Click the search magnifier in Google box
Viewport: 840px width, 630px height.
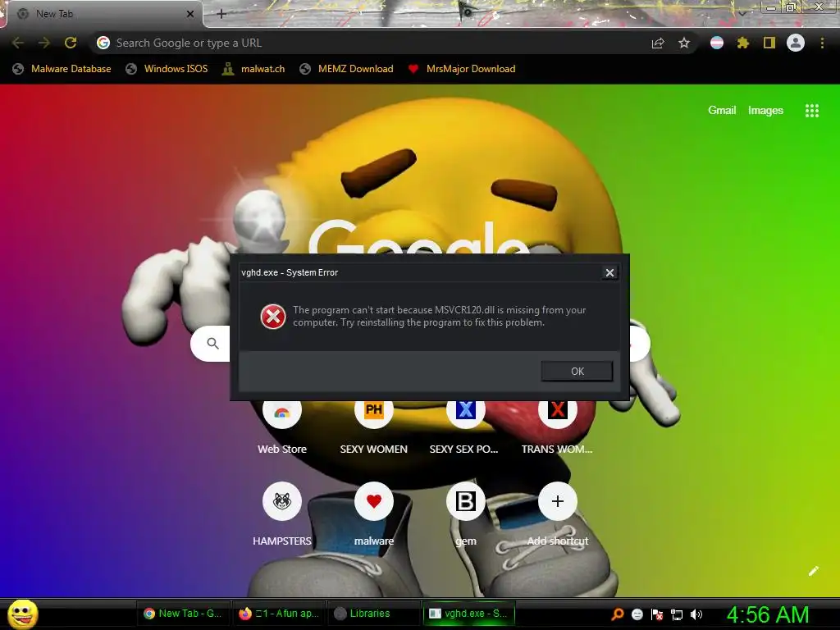pyautogui.click(x=212, y=344)
